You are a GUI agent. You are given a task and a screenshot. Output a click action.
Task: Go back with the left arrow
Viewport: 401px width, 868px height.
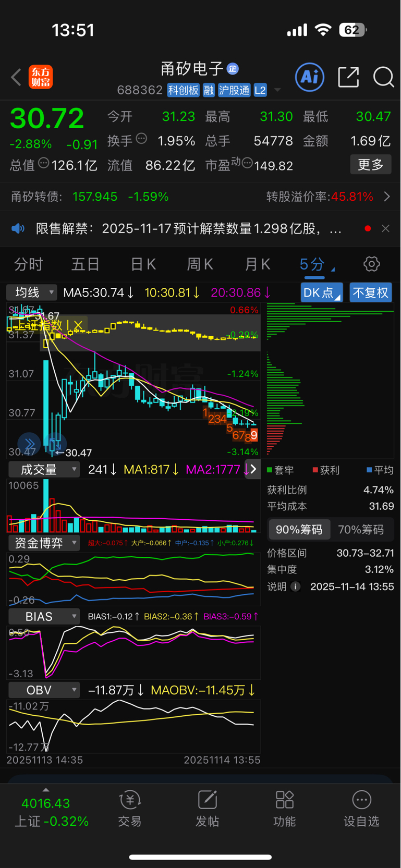coord(16,78)
